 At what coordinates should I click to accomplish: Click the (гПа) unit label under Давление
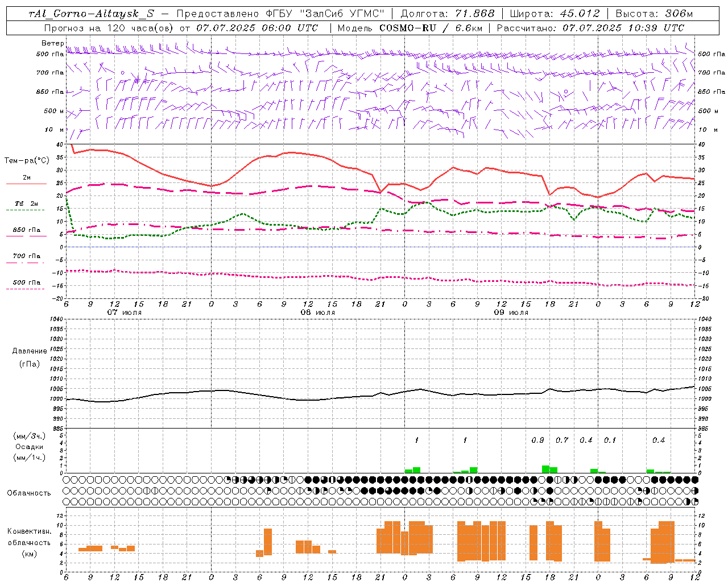(30, 364)
